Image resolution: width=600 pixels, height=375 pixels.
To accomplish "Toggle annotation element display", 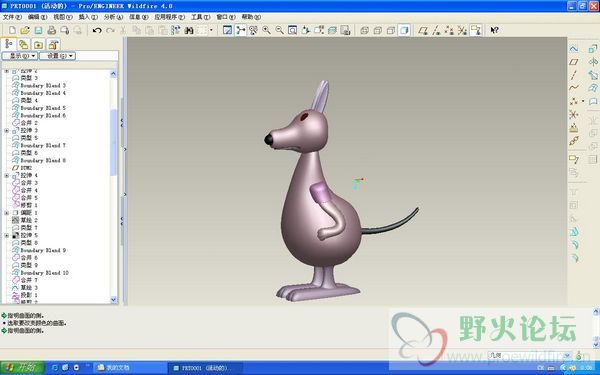I will click(x=476, y=30).
